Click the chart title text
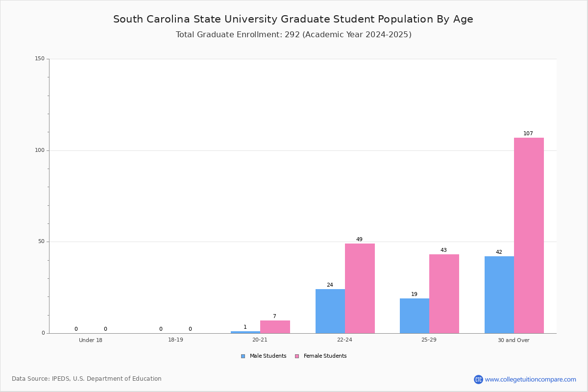This screenshot has width=588, height=392. pyautogui.click(x=293, y=19)
